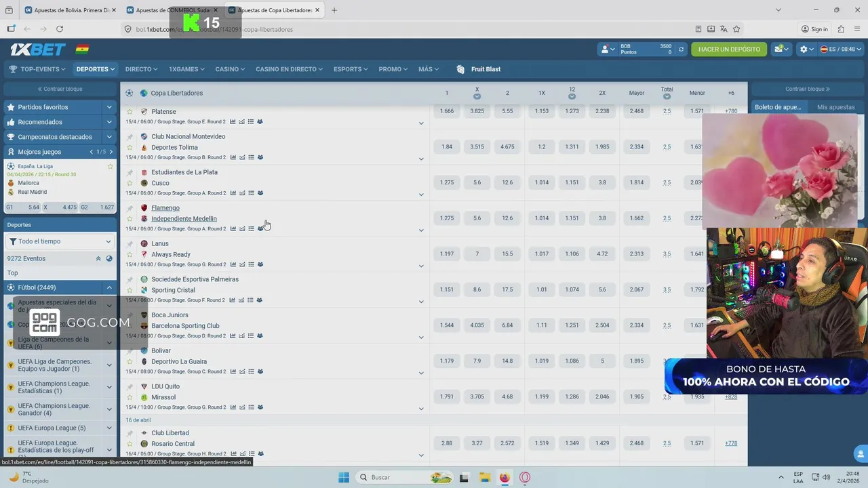
Task: Select draw odds 7 for Lanus match
Action: (x=477, y=254)
